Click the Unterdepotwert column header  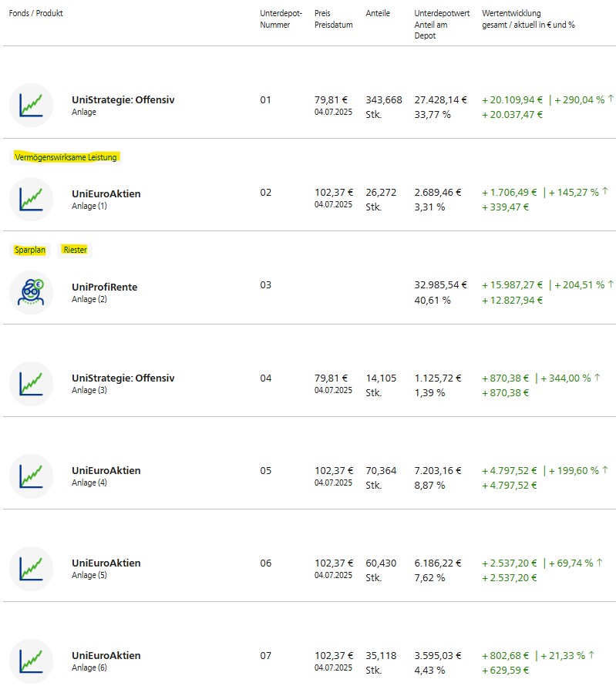[x=442, y=14]
